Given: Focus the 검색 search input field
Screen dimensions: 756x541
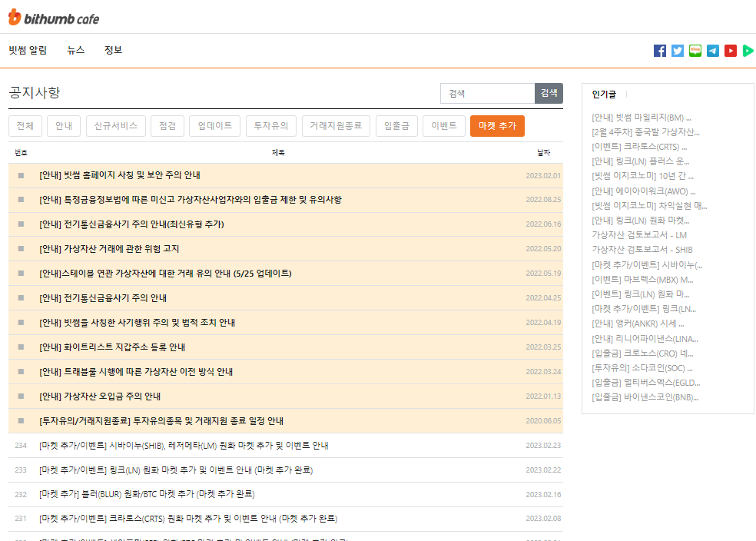Looking at the screenshot, I should (x=487, y=94).
